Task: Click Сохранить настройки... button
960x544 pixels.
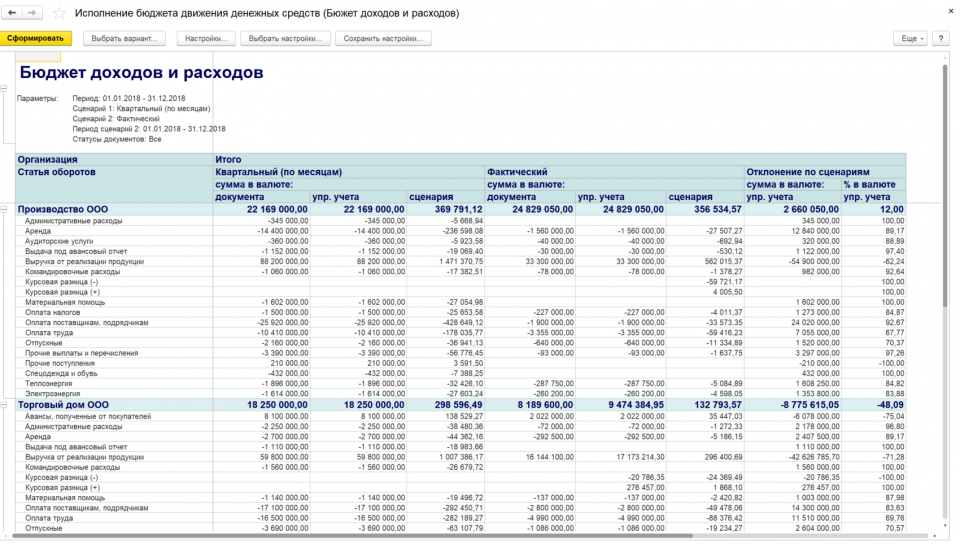Action: tap(383, 38)
